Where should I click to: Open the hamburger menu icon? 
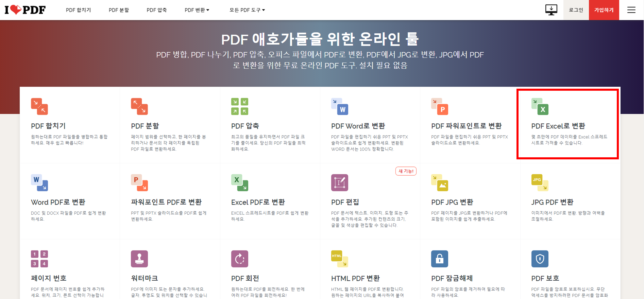click(631, 10)
